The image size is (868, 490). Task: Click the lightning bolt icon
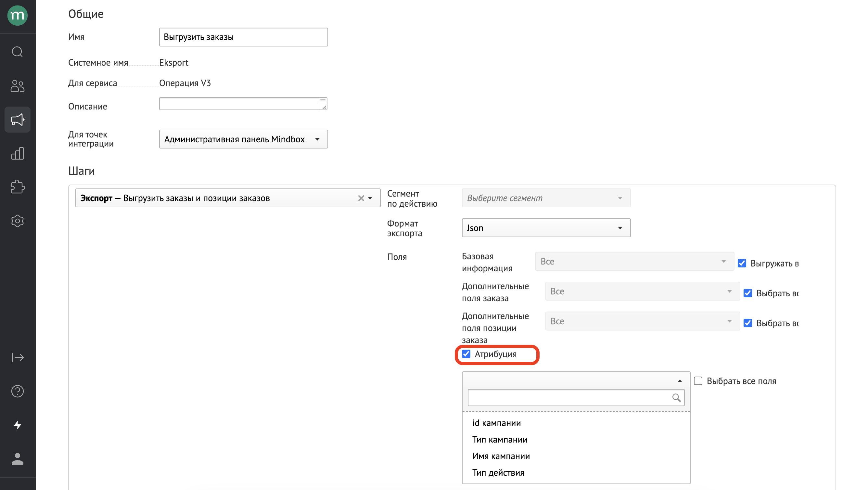[18, 425]
